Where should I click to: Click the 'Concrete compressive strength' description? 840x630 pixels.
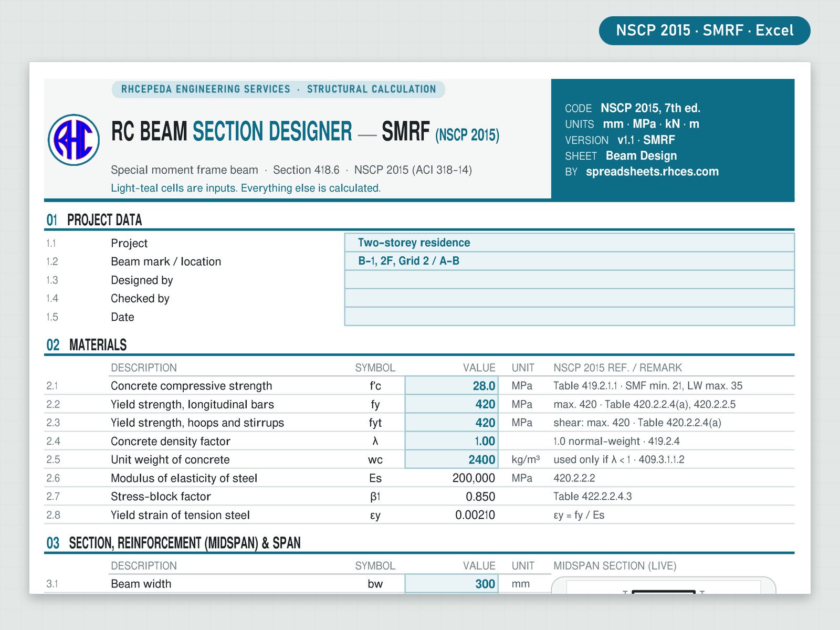click(191, 386)
